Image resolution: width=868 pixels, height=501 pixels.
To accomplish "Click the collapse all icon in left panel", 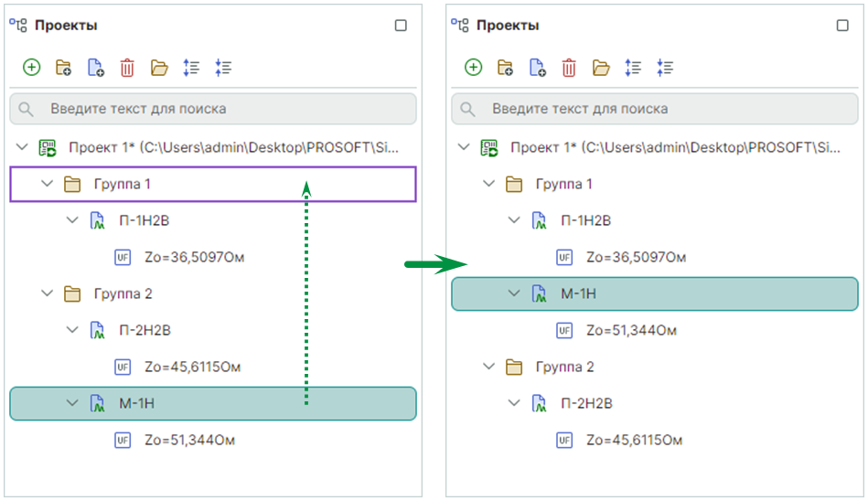I will [x=223, y=67].
